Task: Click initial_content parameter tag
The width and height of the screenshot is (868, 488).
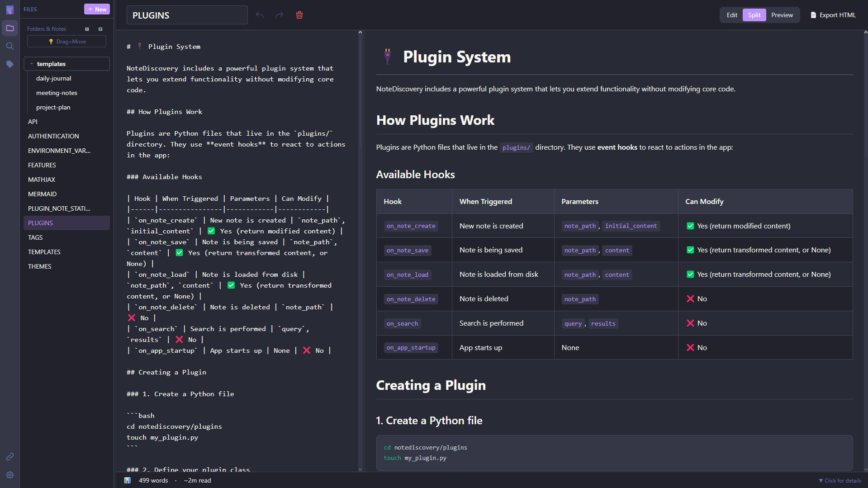Action: 631,226
